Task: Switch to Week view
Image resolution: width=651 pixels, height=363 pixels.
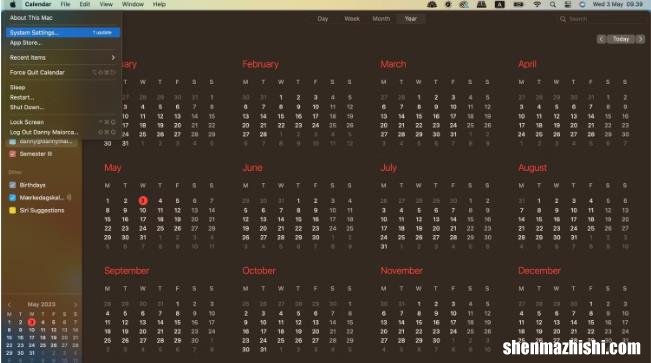Action: click(x=352, y=19)
